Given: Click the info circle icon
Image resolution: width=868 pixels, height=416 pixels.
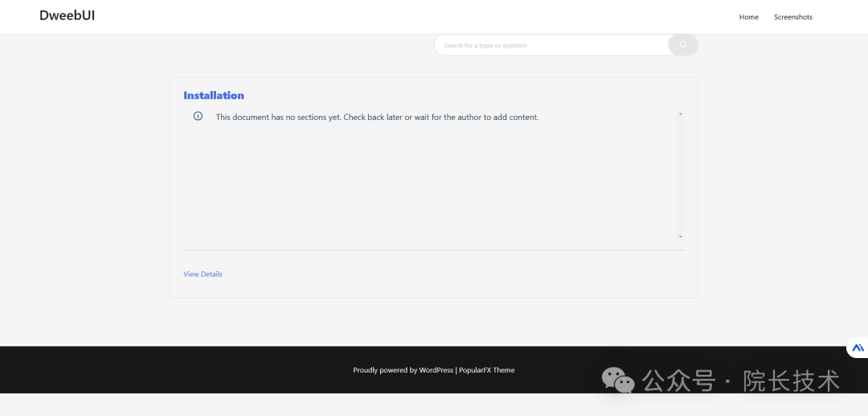Looking at the screenshot, I should pyautogui.click(x=198, y=117).
